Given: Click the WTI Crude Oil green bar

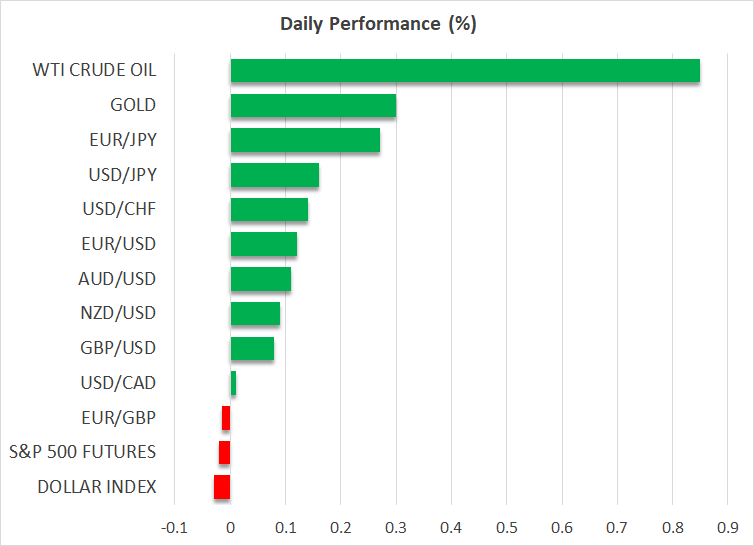Looking at the screenshot, I should pyautogui.click(x=465, y=71).
